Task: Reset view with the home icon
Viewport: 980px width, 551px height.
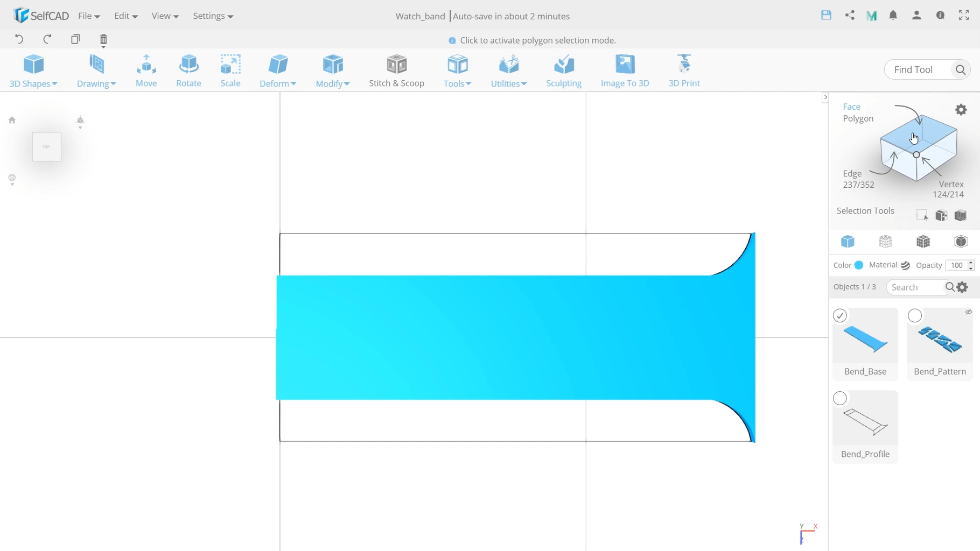Action: (12, 120)
